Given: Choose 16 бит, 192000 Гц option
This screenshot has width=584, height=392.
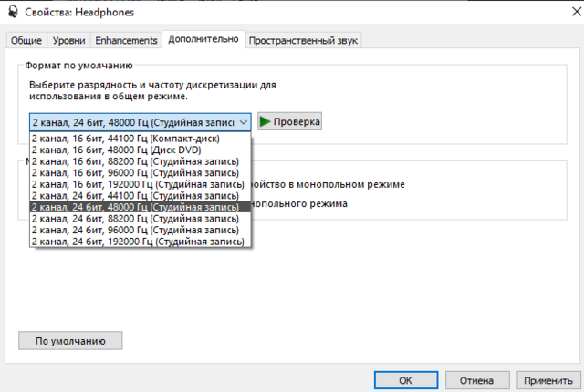Looking at the screenshot, I should [139, 184].
